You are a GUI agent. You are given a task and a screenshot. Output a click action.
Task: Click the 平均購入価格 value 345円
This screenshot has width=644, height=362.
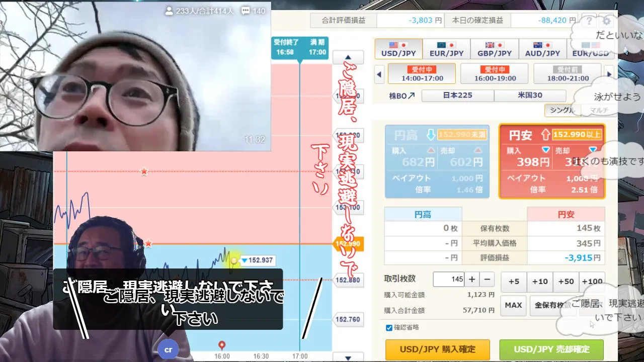click(x=589, y=243)
